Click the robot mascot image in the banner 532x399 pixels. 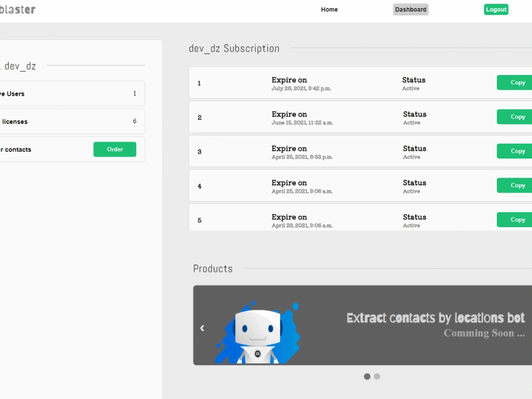257,332
